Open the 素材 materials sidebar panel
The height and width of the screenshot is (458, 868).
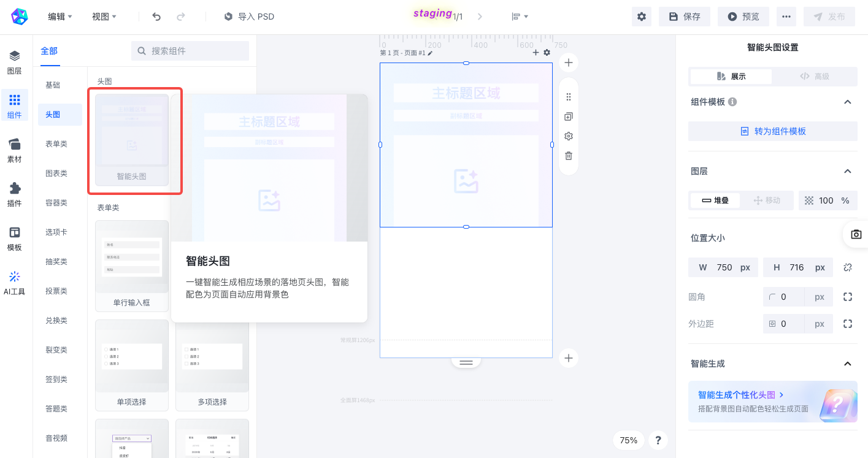pyautogui.click(x=14, y=151)
